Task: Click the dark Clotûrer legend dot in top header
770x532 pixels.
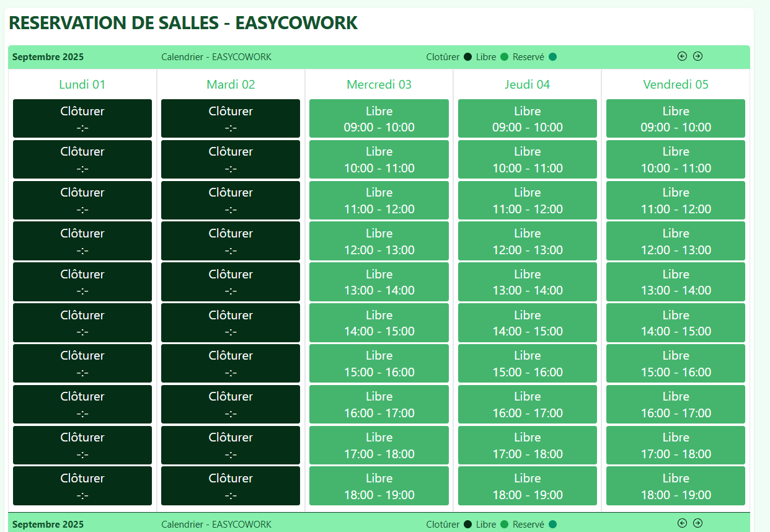Action: [x=467, y=57]
